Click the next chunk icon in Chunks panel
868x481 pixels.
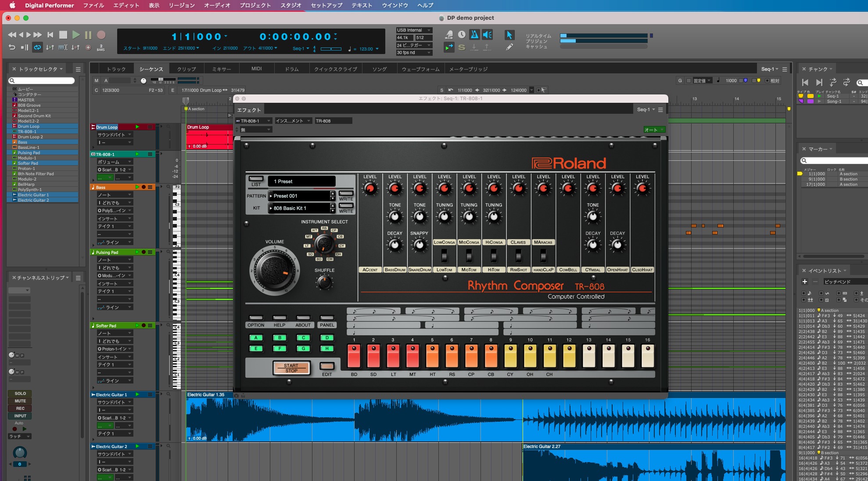(x=819, y=82)
